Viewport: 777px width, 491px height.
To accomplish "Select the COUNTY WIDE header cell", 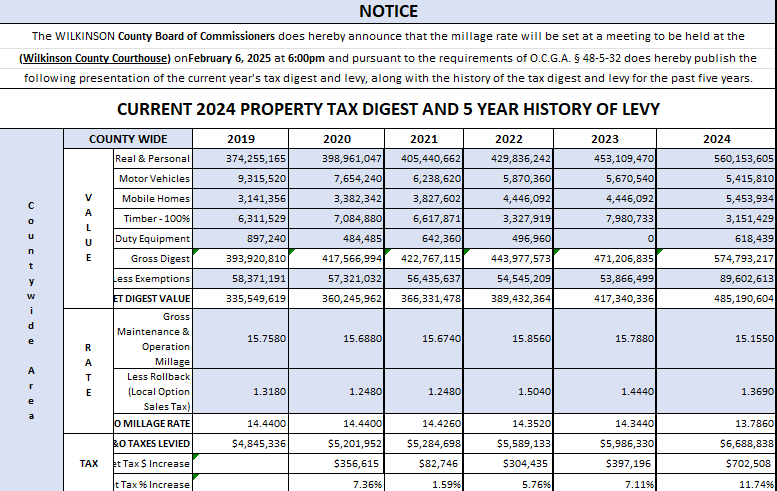I will click(128, 139).
